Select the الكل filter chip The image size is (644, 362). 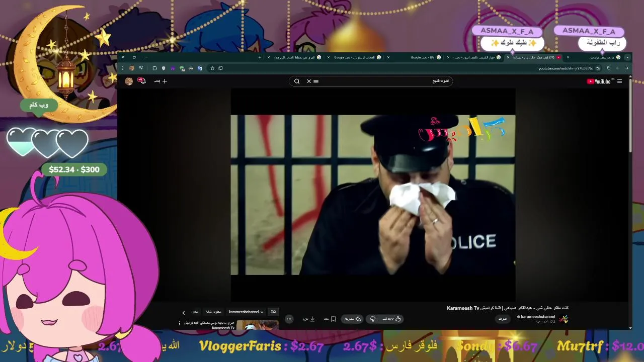(273, 312)
